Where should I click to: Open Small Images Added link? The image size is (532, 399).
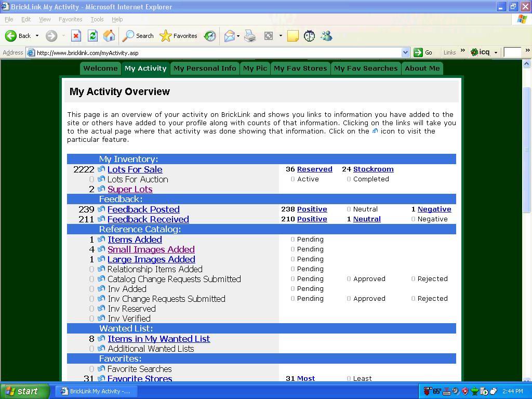click(151, 249)
